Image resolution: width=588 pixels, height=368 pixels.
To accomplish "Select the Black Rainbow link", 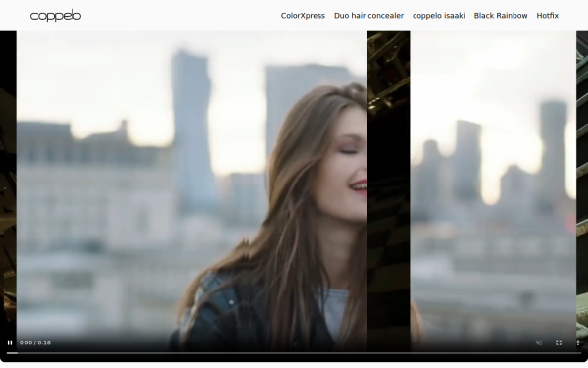I will click(x=501, y=16).
